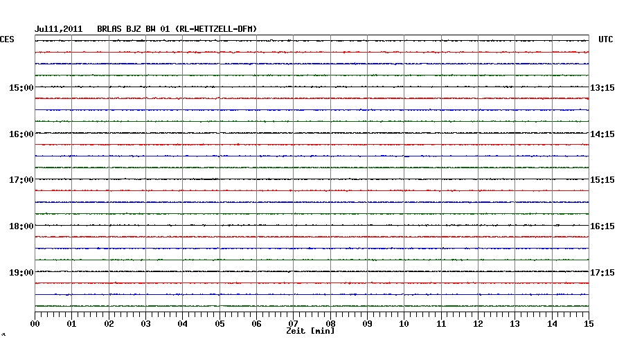This screenshot has width=644, height=342.
Task: Select the 15:00 time label on left axis
Action: click(x=21, y=88)
